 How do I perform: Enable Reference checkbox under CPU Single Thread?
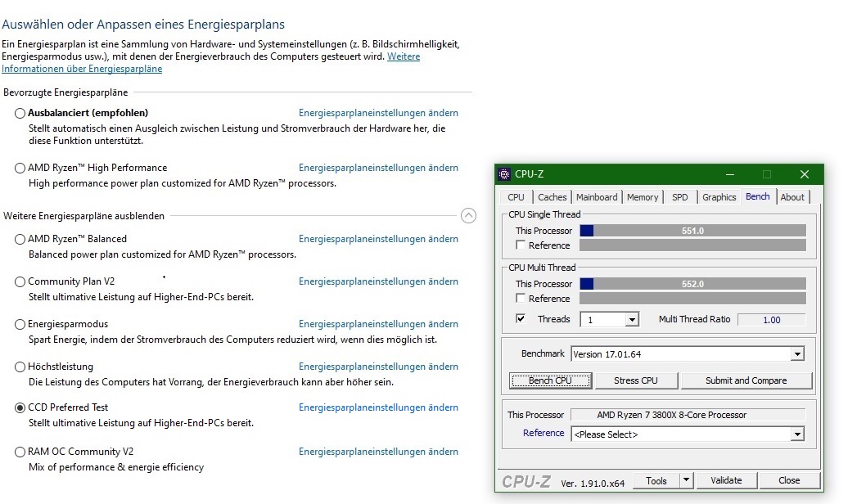point(521,245)
